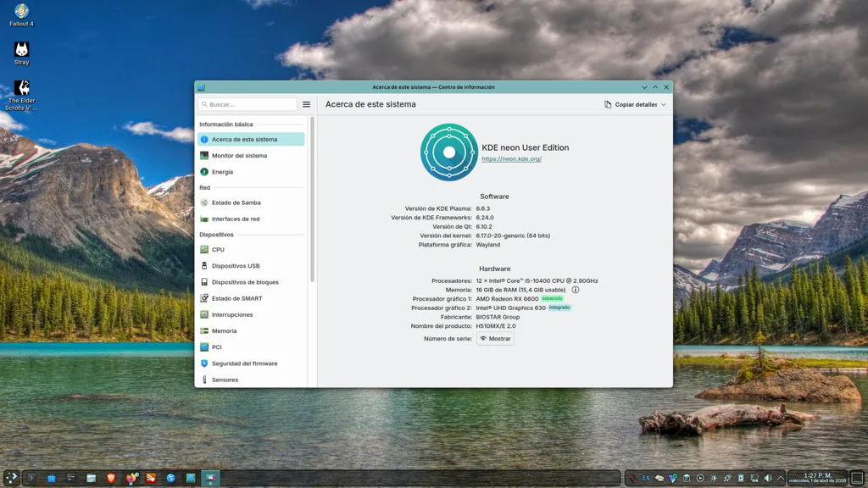868x488 pixels.
Task: Click the AMD Radeon RX 6600 entry
Action: point(507,299)
